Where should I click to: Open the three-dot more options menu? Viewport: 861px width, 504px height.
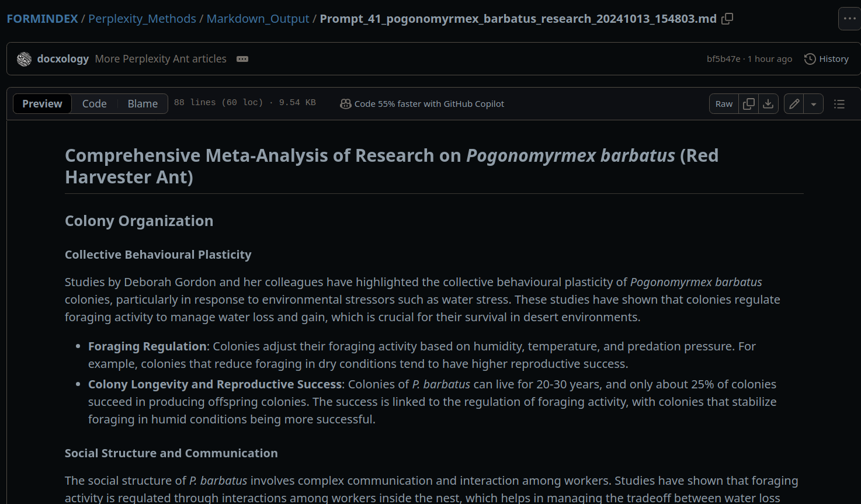849,19
